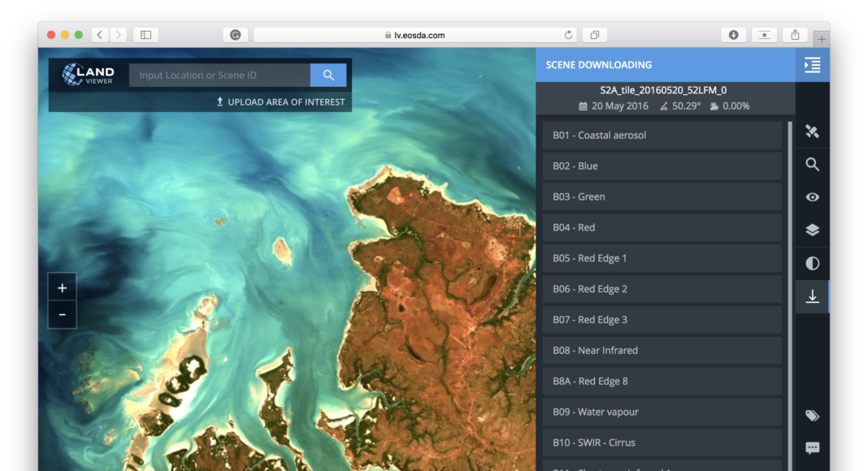
Task: Choose the B08 - Near Infrared band
Action: (662, 351)
